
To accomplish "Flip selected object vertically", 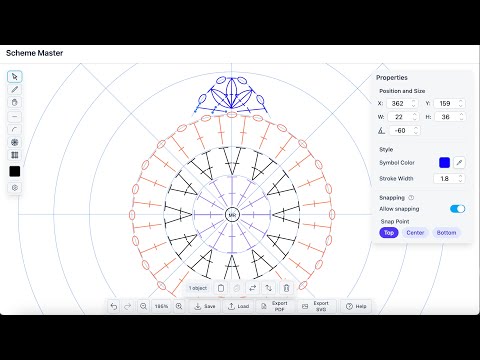I will pyautogui.click(x=269, y=288).
